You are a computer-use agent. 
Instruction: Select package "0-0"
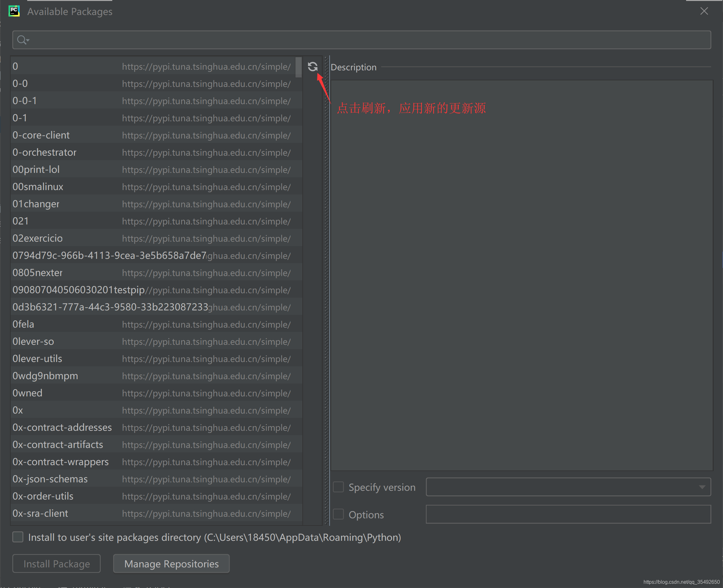(157, 84)
